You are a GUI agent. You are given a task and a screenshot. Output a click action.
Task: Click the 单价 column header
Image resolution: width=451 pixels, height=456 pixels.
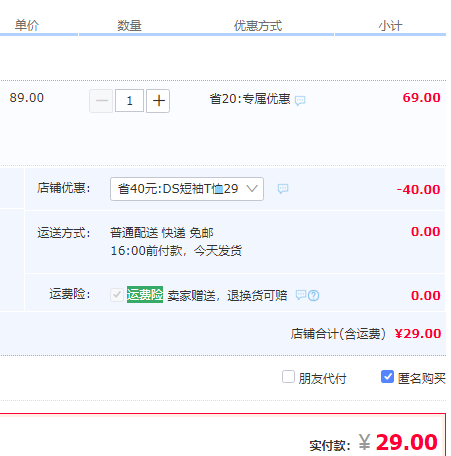click(27, 25)
